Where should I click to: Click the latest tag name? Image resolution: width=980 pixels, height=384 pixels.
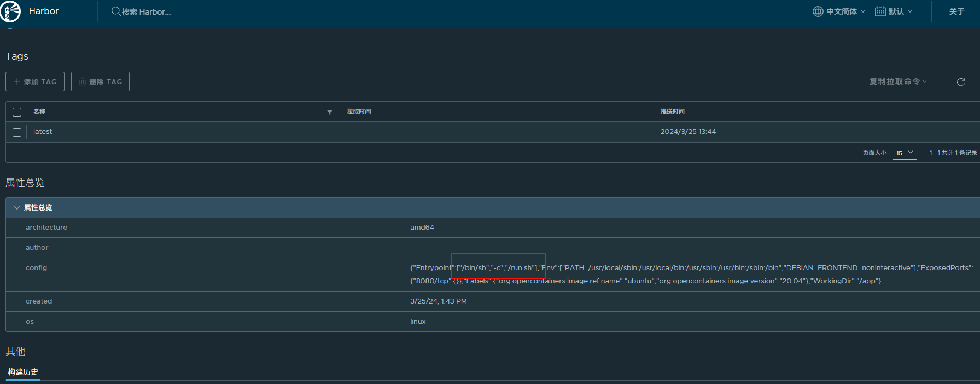pos(43,132)
